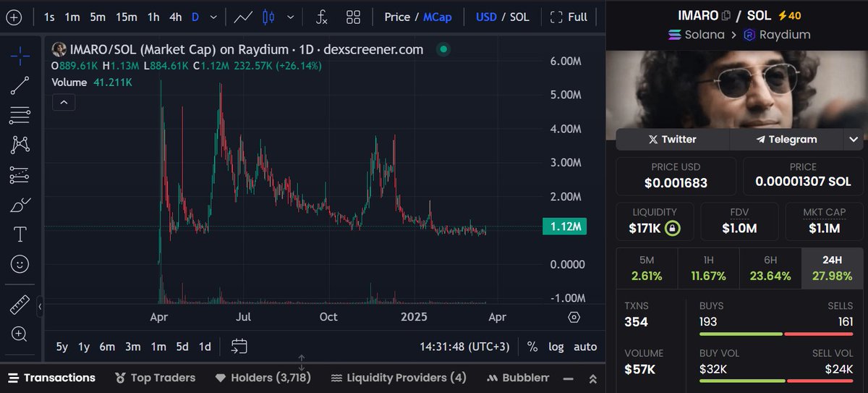Switch to candlestick chart style
Screen dimensions: 868x393
[269, 17]
